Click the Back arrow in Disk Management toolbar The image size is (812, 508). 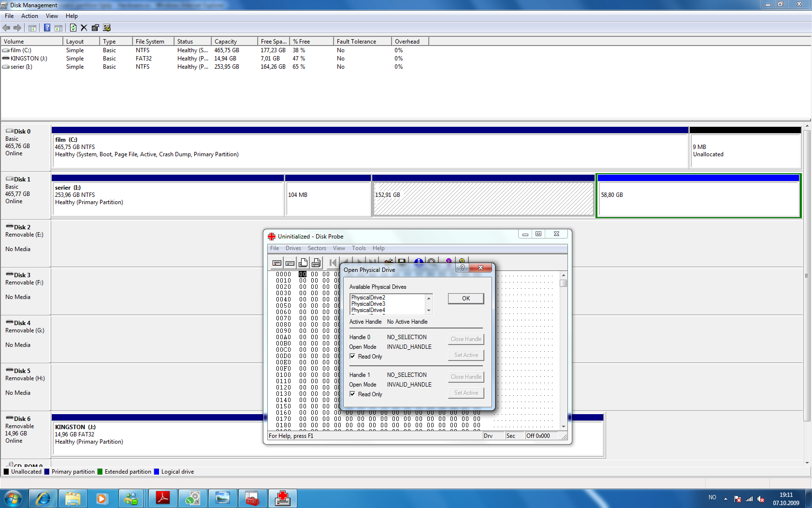[6, 28]
